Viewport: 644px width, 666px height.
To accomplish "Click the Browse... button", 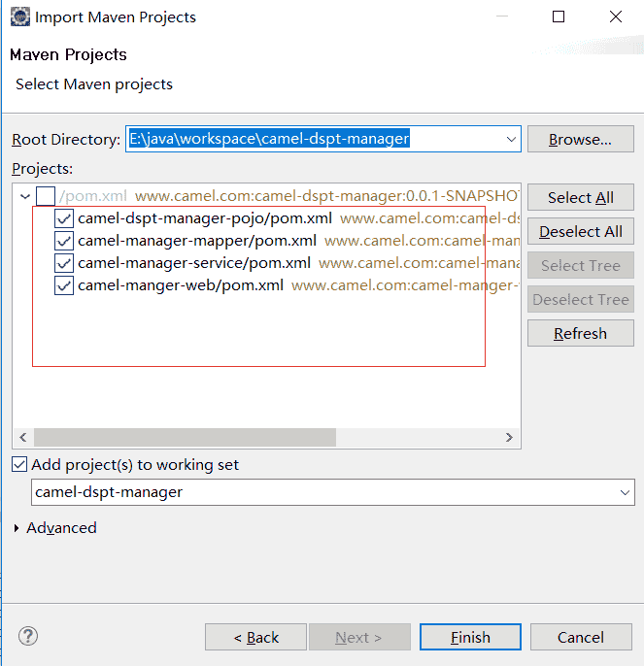I will 581,139.
